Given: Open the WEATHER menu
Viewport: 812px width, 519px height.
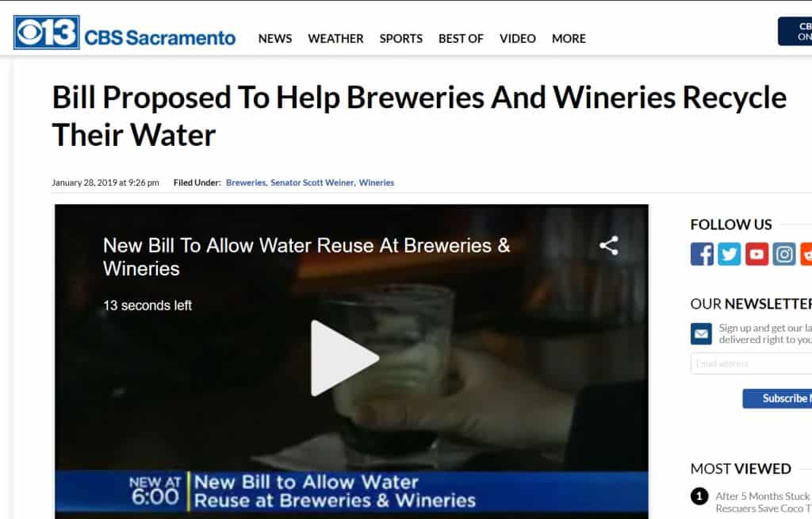Looking at the screenshot, I should click(x=335, y=38).
